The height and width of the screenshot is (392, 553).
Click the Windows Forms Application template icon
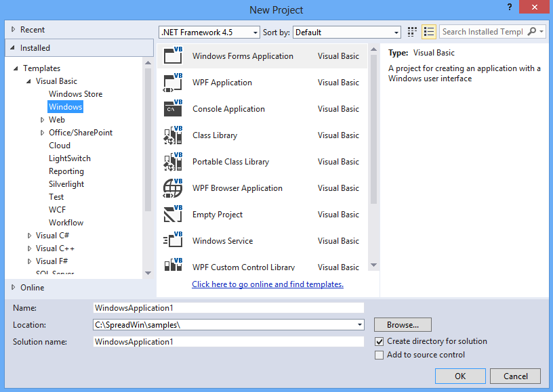coord(173,56)
